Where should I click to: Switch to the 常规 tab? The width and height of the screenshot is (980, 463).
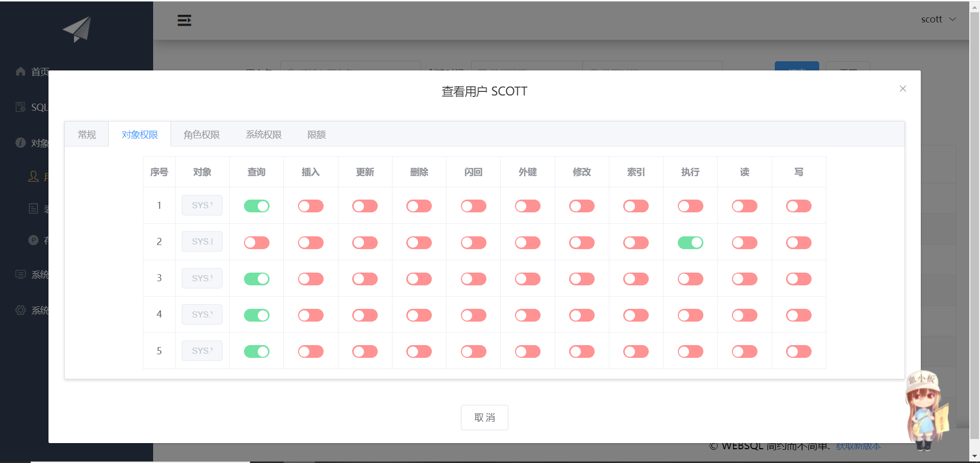[86, 134]
